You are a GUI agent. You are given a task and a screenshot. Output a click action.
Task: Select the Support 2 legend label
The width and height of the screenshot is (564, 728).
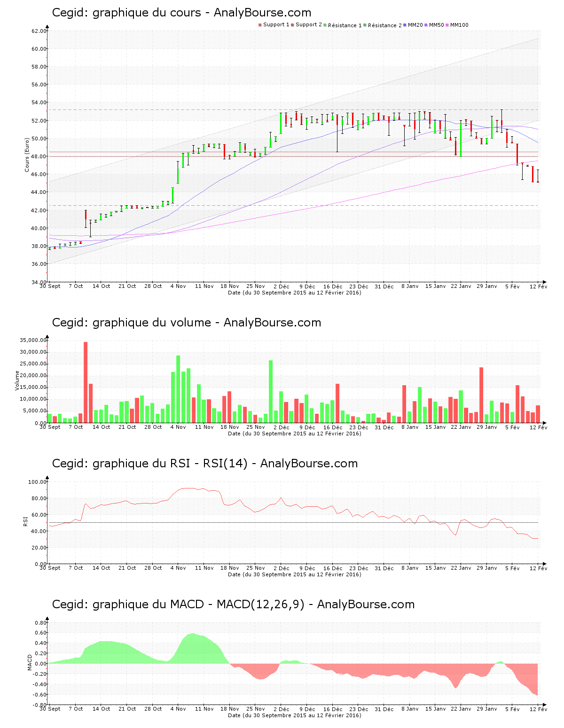pyautogui.click(x=309, y=25)
